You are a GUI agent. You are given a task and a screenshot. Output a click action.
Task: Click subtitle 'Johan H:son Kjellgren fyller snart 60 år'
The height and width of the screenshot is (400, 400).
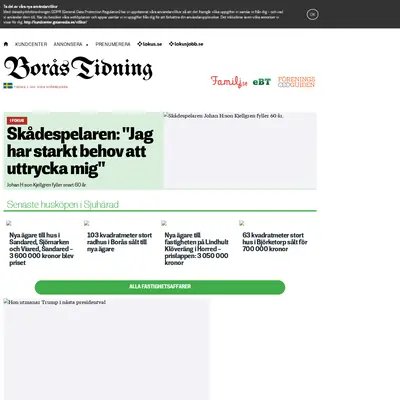pos(47,185)
